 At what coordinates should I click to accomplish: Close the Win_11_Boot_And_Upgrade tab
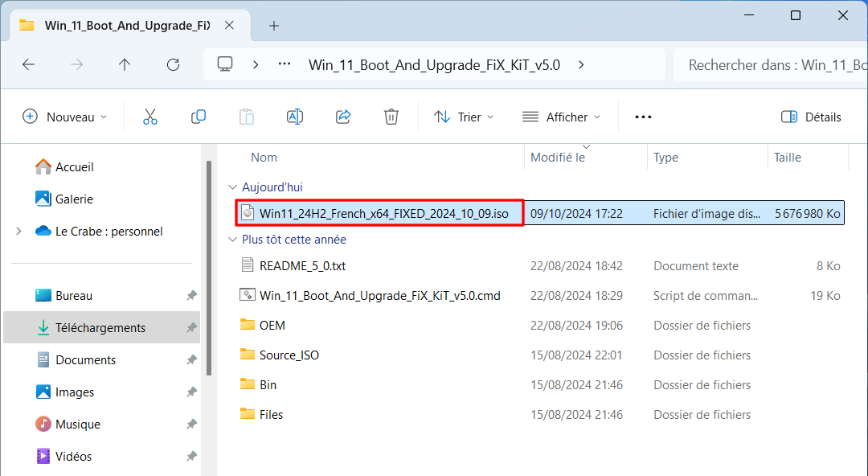click(229, 26)
